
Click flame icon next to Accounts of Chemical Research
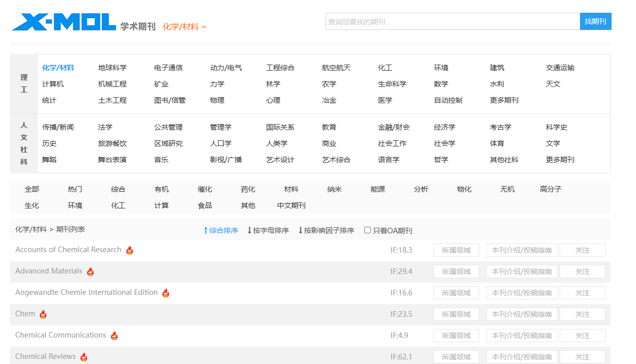(x=130, y=250)
